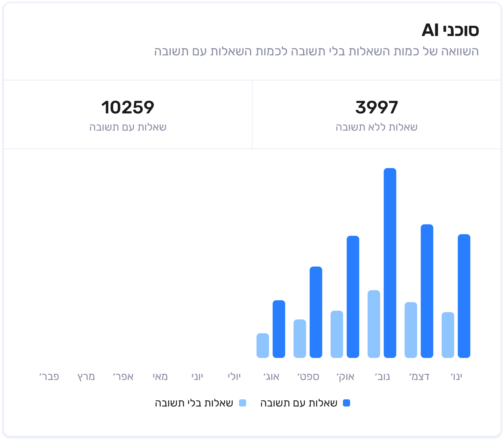Click the יולי month axis label

click(x=234, y=376)
